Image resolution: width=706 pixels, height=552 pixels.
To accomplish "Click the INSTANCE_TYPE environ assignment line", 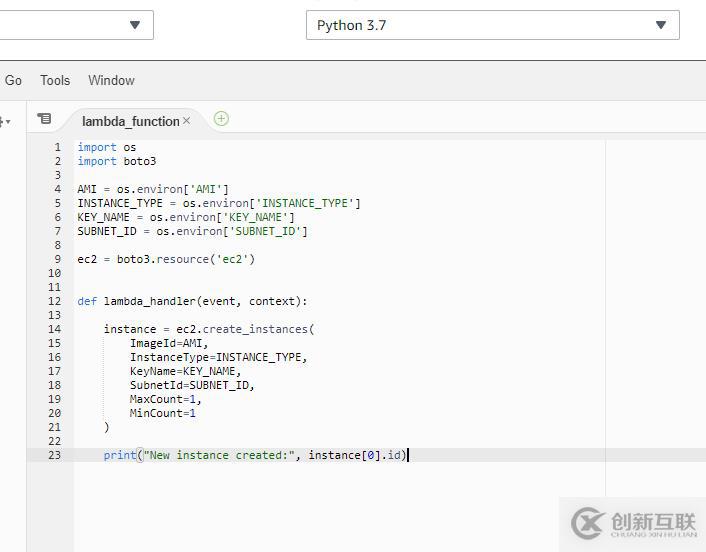I will pos(219,203).
